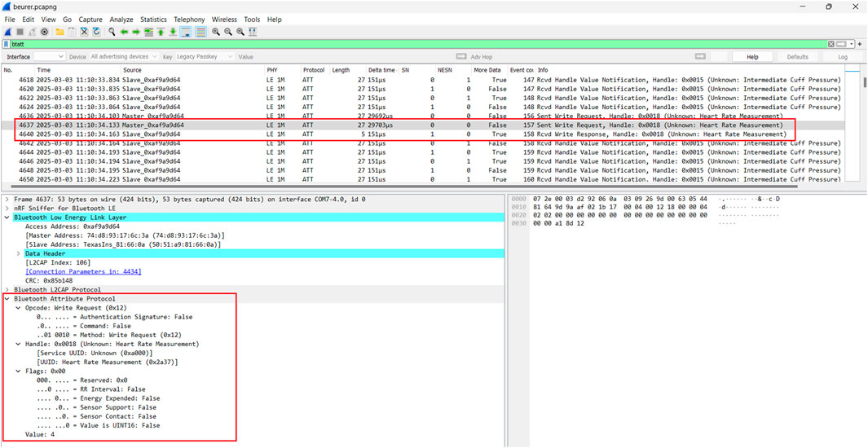Open the Statistics menu
868x448 pixels.
(153, 20)
